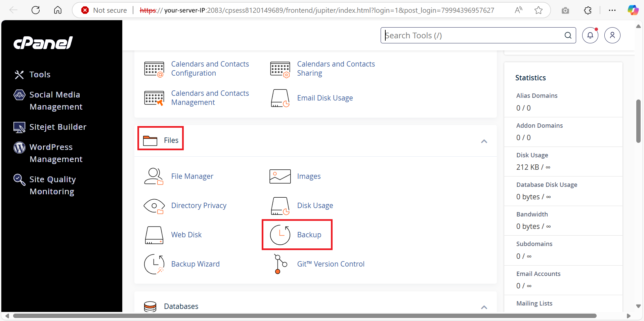Image resolution: width=644 pixels, height=321 pixels.
Task: Click the browser Home button
Action: 58,10
